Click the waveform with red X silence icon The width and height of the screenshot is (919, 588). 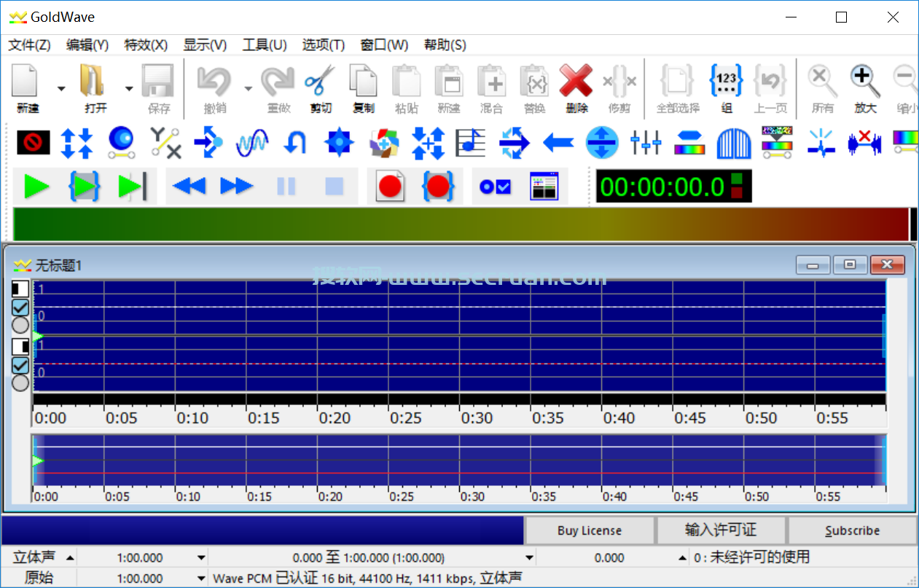coord(864,142)
